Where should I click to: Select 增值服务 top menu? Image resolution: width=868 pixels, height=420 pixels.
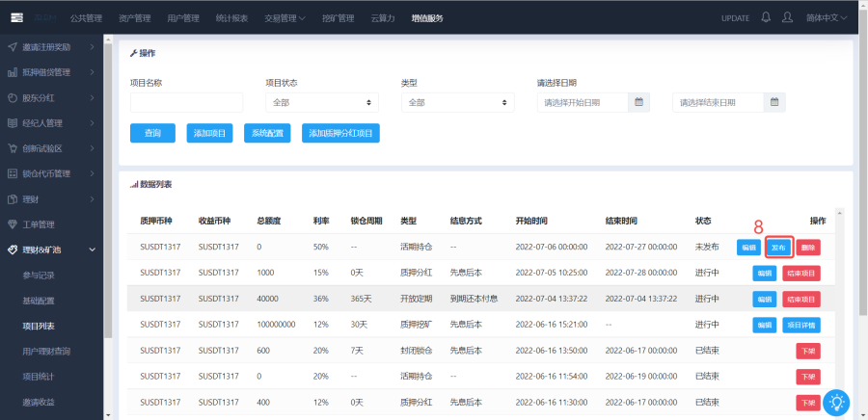tap(427, 18)
